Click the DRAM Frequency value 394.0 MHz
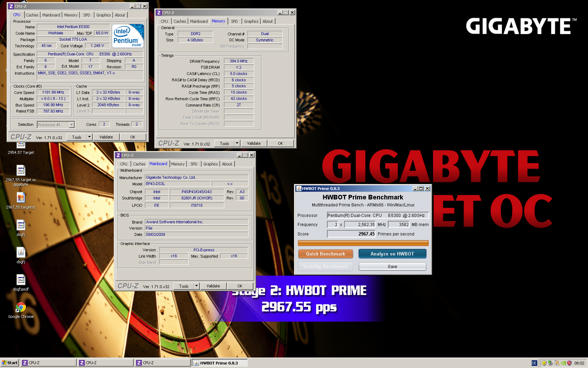 pyautogui.click(x=239, y=61)
